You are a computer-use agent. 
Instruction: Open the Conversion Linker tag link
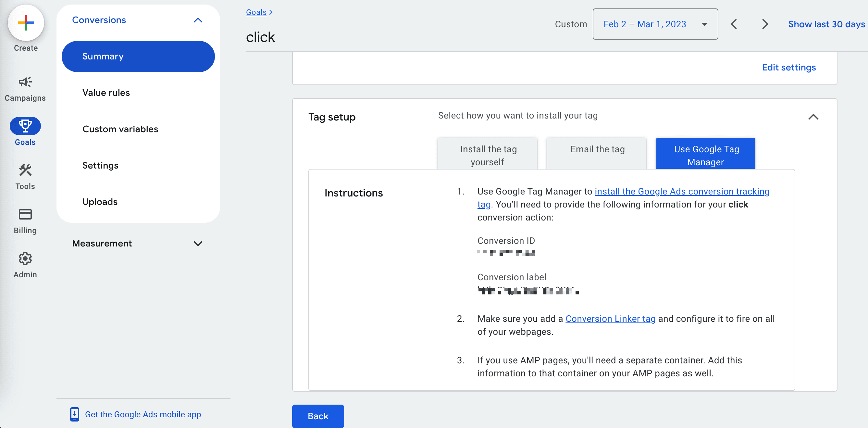tap(610, 319)
